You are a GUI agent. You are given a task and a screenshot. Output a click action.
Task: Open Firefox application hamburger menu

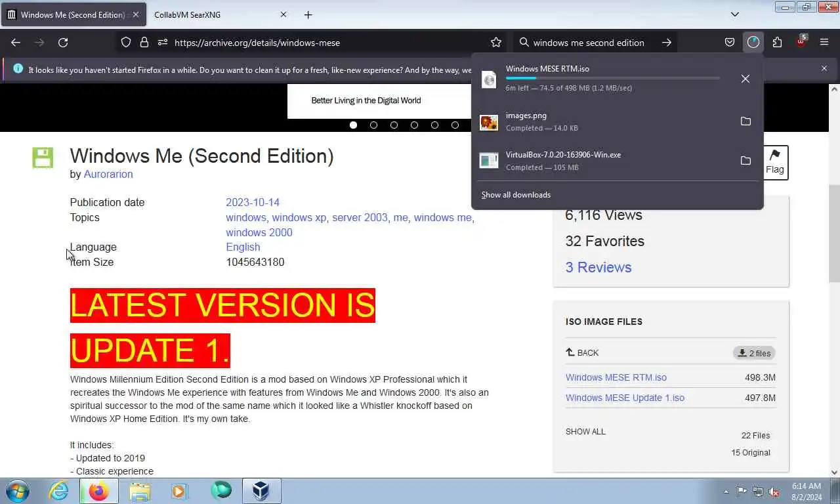pyautogui.click(x=824, y=43)
